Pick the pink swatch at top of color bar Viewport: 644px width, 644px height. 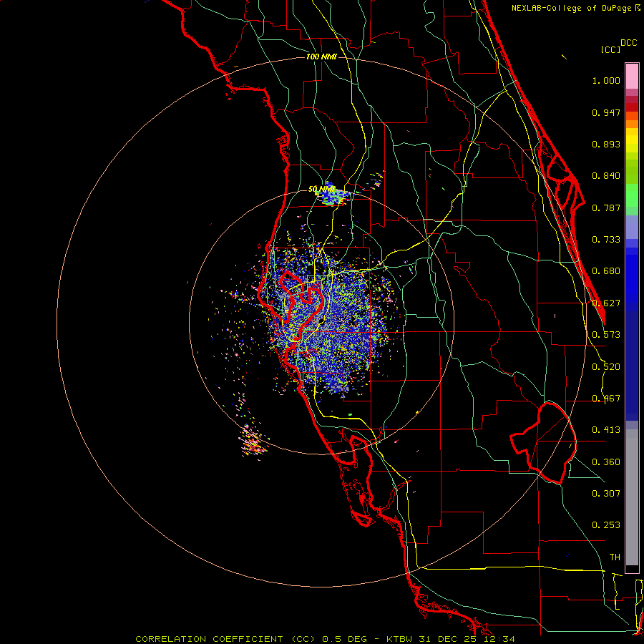pyautogui.click(x=632, y=77)
